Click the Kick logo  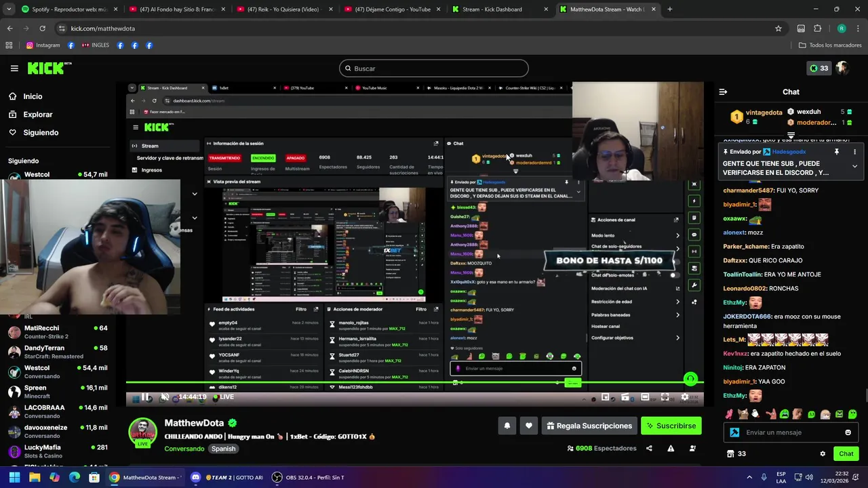tap(49, 68)
